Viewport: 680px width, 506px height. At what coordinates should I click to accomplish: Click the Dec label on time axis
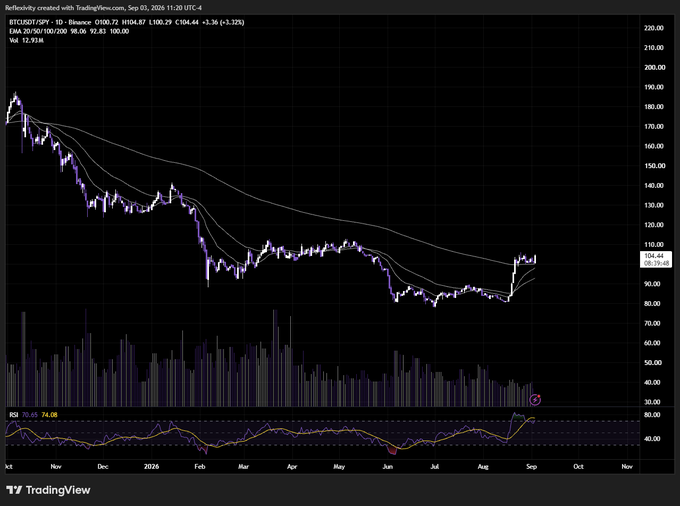103,467
